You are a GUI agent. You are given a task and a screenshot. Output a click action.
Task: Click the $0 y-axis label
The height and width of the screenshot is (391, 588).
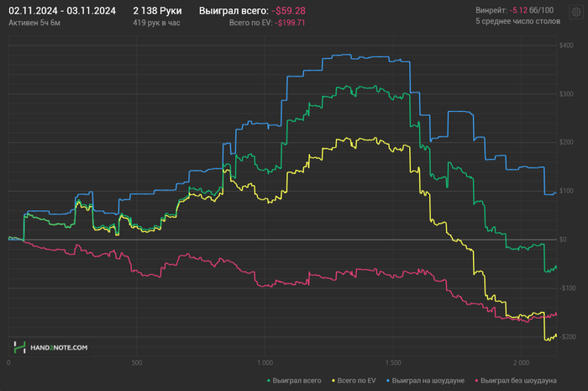pos(563,240)
